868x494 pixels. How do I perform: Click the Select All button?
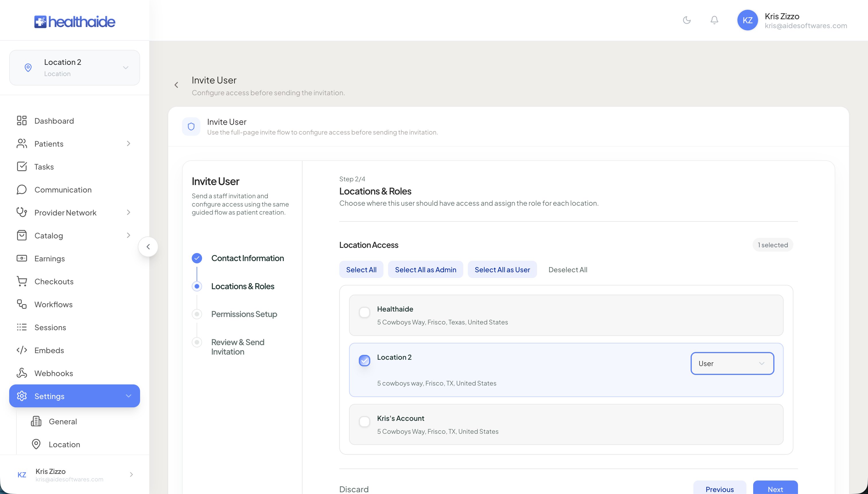[361, 269]
